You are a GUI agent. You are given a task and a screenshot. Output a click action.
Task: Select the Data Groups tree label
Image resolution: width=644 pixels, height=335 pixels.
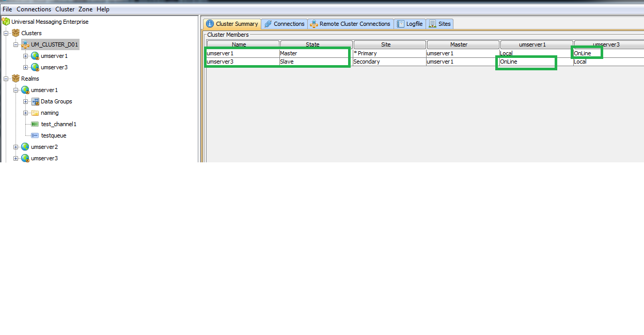[56, 101]
